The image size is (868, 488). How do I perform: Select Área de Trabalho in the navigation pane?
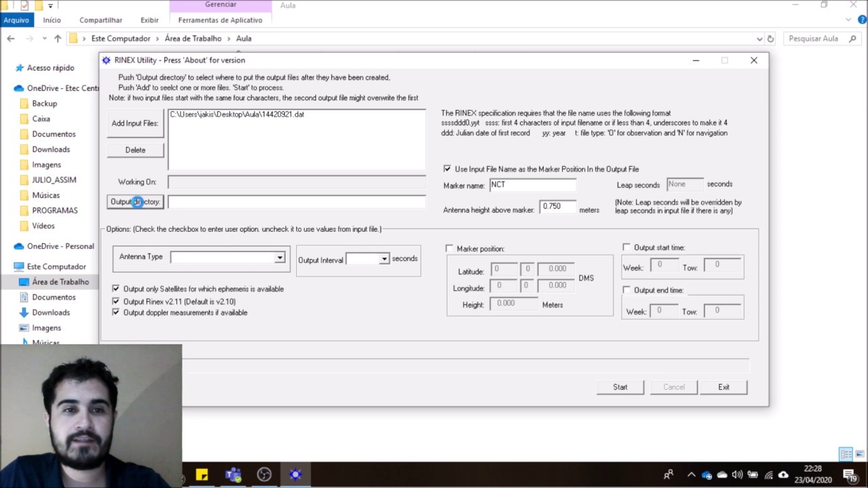[60, 282]
